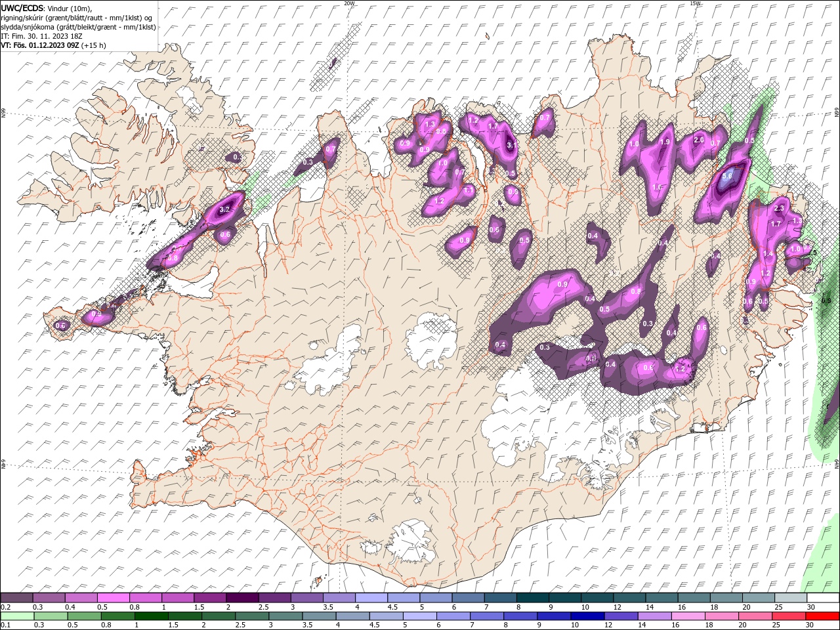This screenshot has width=840, height=630.
Task: Click the darkest green swatch in lower scale
Action: (x=151, y=616)
